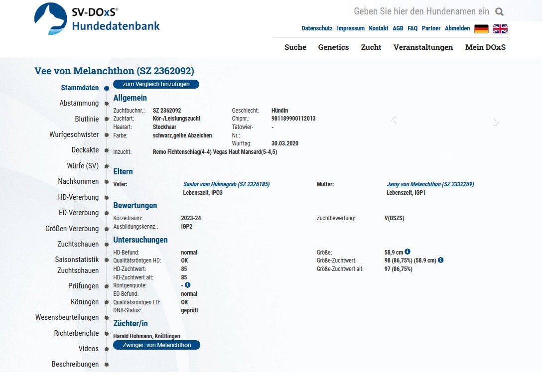Open mother link Jamy von Melanchthon
The width and height of the screenshot is (542, 392).
[430, 184]
